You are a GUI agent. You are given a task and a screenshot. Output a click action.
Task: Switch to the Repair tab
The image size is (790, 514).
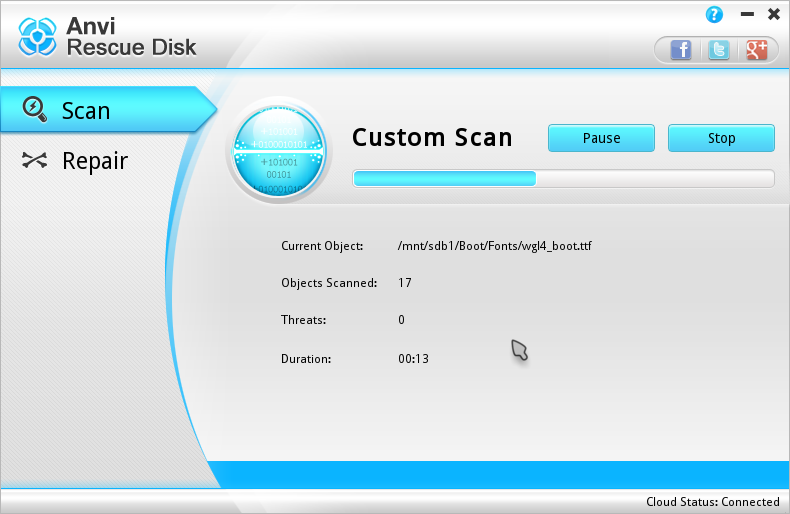(x=94, y=161)
